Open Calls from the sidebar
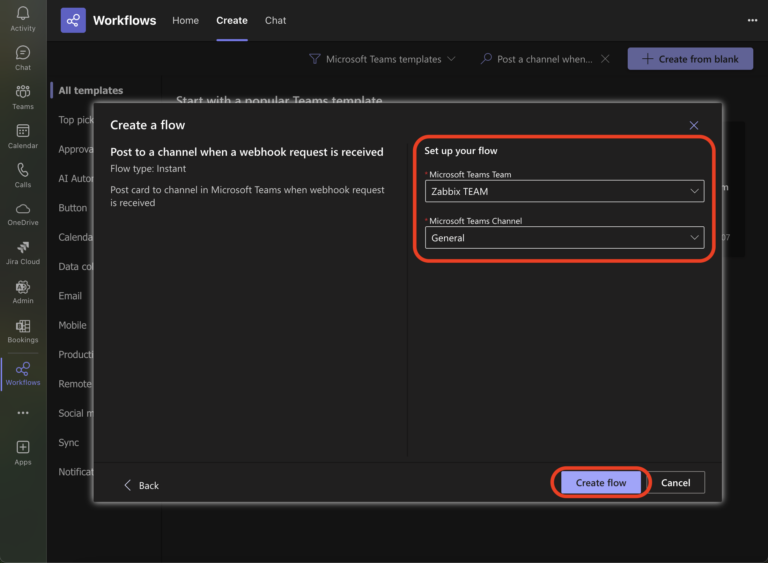768x563 pixels. point(22,174)
